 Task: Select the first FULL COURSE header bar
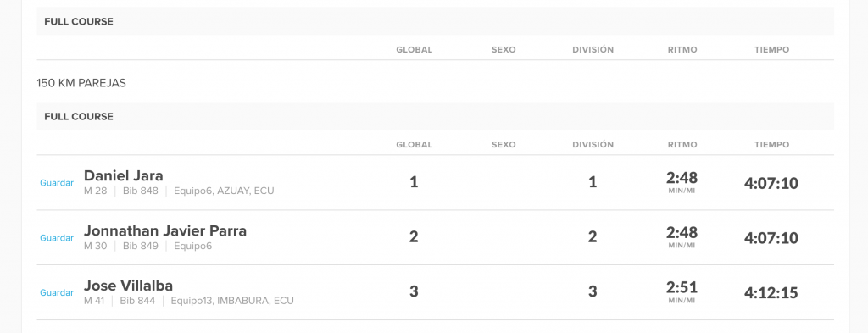[435, 21]
